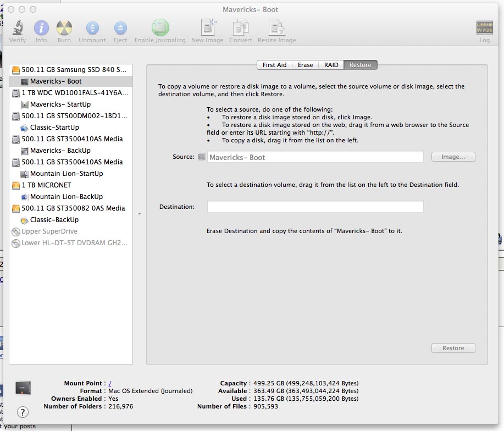Click the Image… button next to Source
504x431 pixels.
[x=453, y=157]
